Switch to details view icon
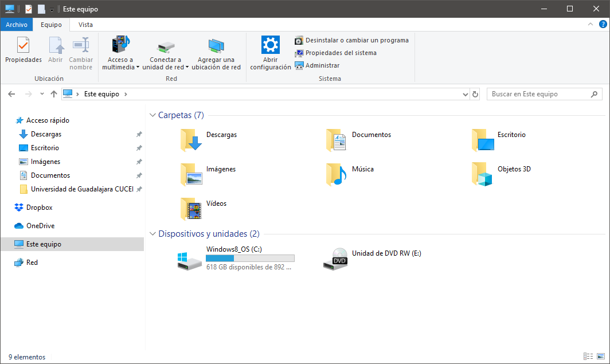 pos(588,356)
